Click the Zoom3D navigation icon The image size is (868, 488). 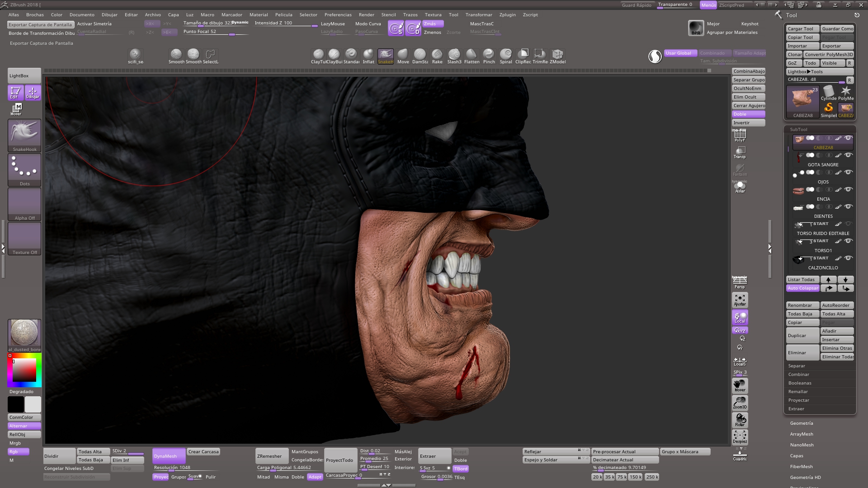coord(740,403)
